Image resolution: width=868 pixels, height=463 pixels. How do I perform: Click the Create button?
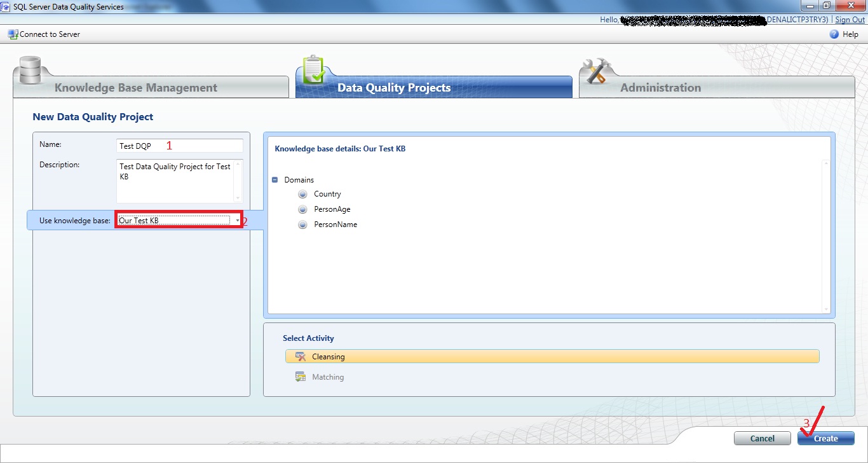tap(826, 438)
